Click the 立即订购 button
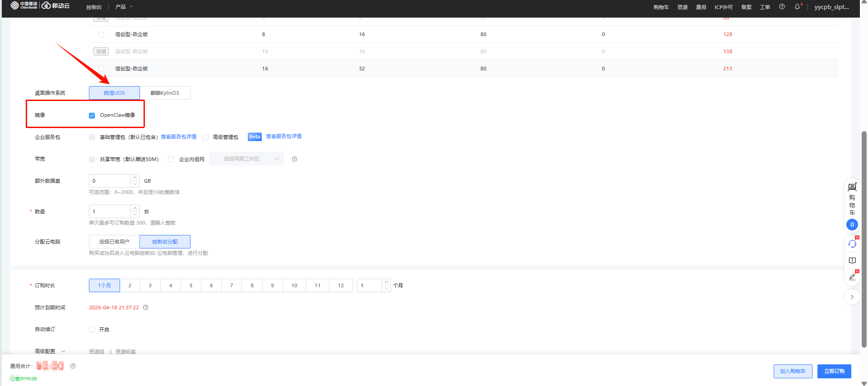Image resolution: width=868 pixels, height=386 pixels. 834,371
